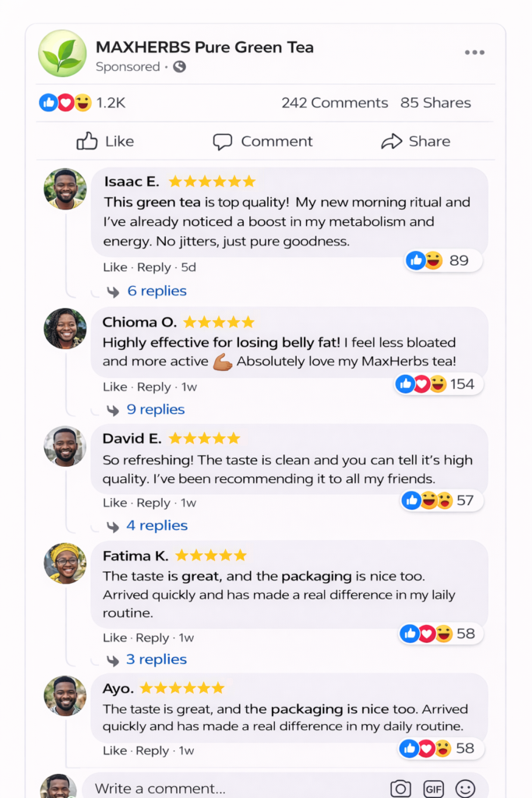Click the Comment action button
Image resolution: width=532 pixels, height=798 pixels.
coord(262,141)
